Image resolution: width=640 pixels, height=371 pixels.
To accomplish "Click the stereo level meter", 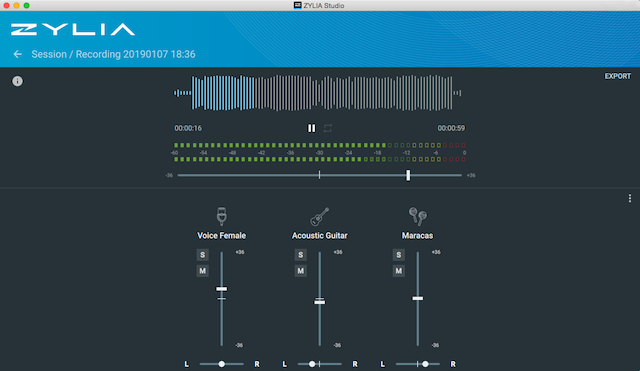I will coord(320,152).
